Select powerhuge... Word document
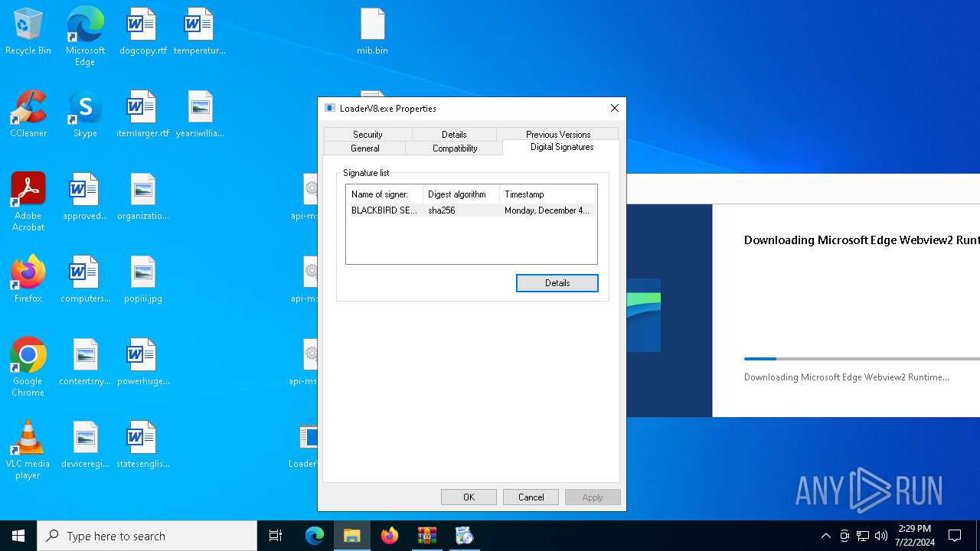 tap(142, 362)
